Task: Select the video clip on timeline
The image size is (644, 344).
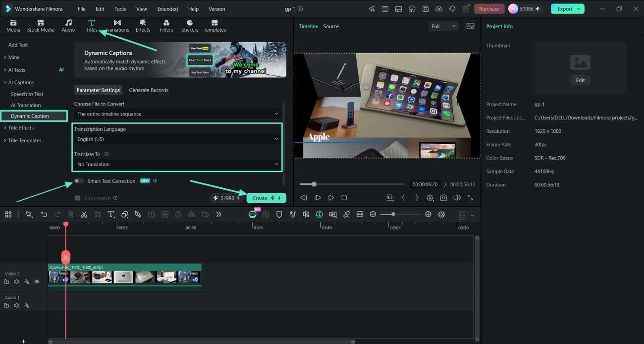Action: [x=125, y=275]
